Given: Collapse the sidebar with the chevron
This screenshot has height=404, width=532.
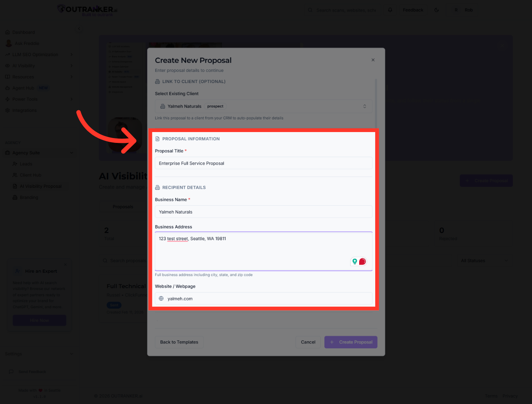Looking at the screenshot, I should 79,28.
